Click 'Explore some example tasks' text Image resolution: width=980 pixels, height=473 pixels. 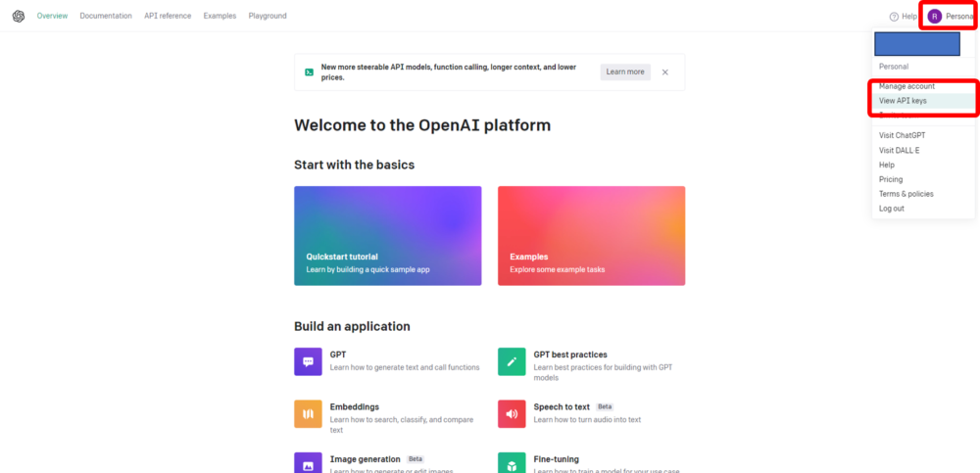tap(558, 270)
